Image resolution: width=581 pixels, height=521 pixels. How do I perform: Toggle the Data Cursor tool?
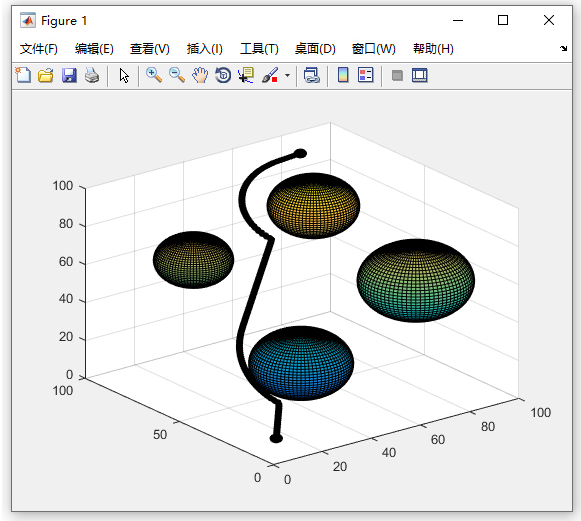click(x=246, y=75)
